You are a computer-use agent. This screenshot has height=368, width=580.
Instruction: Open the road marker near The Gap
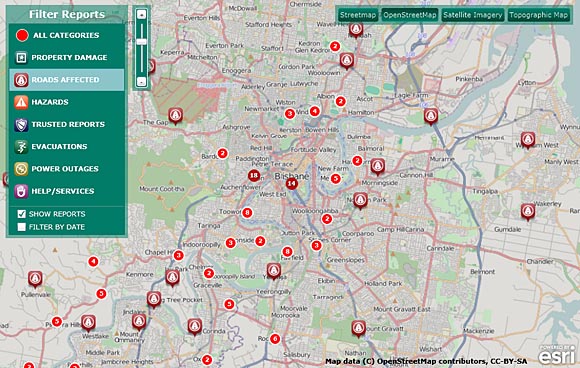[176, 116]
